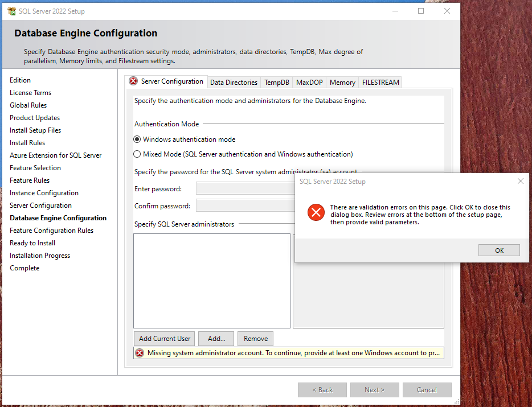
Task: Click inside the SQL Server administrators list
Action: (x=212, y=280)
